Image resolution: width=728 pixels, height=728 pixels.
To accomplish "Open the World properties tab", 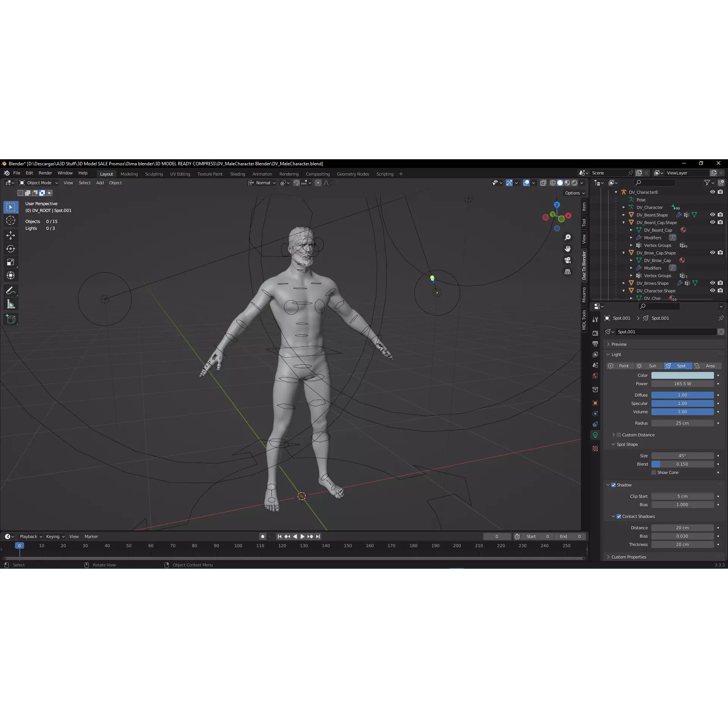I will (595, 375).
